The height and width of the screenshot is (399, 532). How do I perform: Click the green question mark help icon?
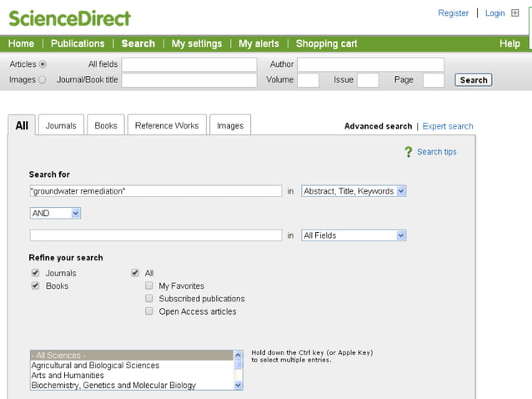click(408, 152)
